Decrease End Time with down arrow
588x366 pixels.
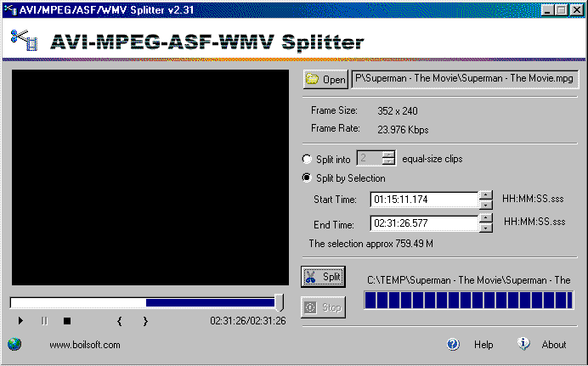[485, 228]
